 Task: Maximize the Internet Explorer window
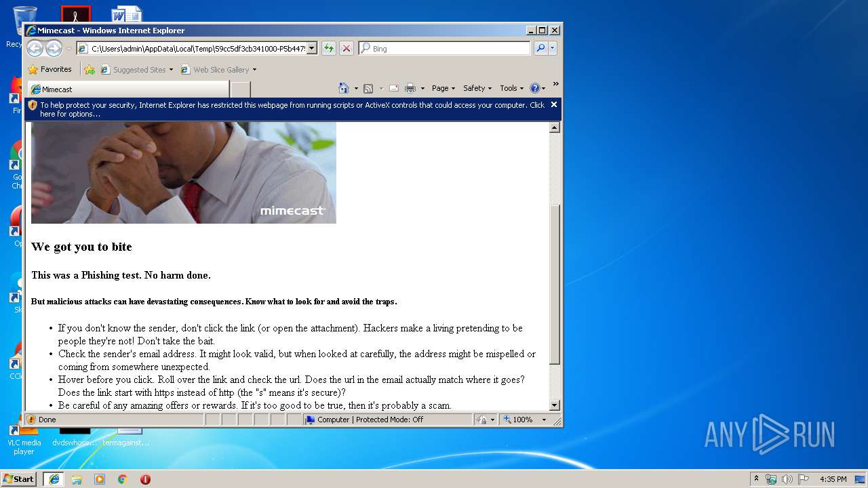tap(542, 30)
